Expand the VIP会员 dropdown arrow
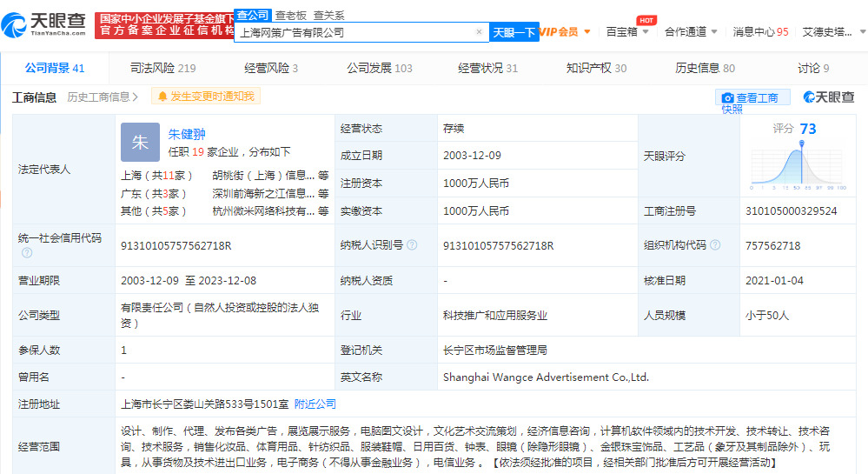The width and height of the screenshot is (868, 474). pos(587,31)
